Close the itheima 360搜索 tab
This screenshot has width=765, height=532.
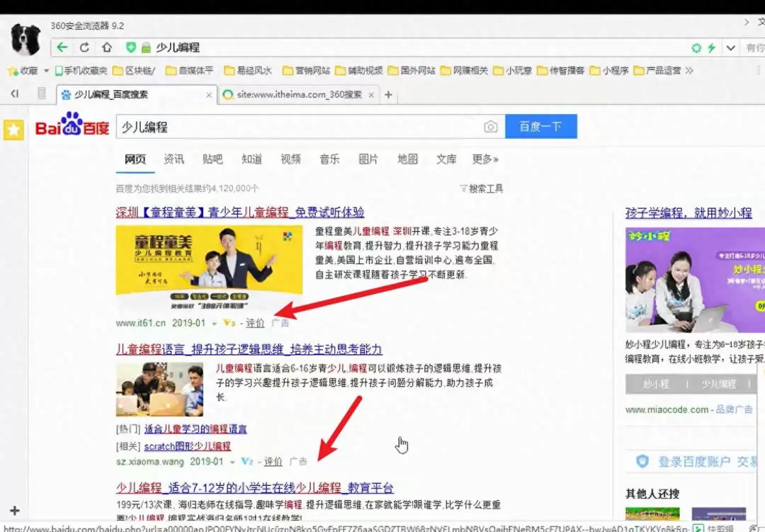(371, 95)
